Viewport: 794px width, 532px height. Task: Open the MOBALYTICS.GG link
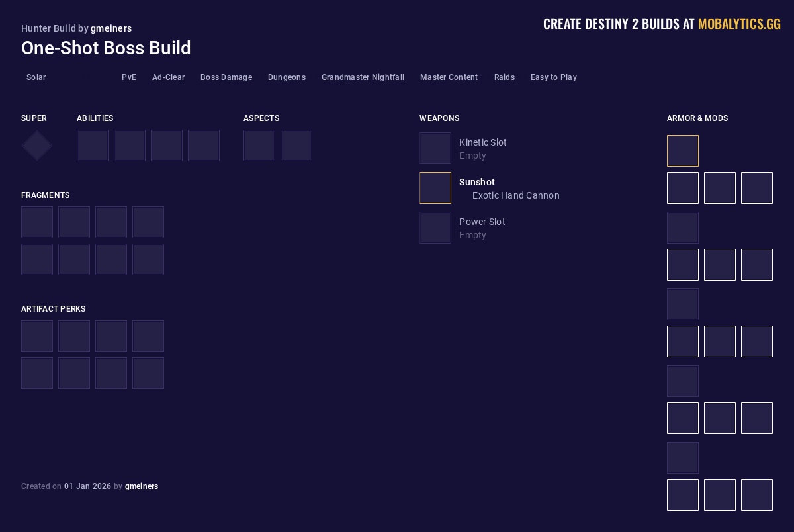coord(739,24)
